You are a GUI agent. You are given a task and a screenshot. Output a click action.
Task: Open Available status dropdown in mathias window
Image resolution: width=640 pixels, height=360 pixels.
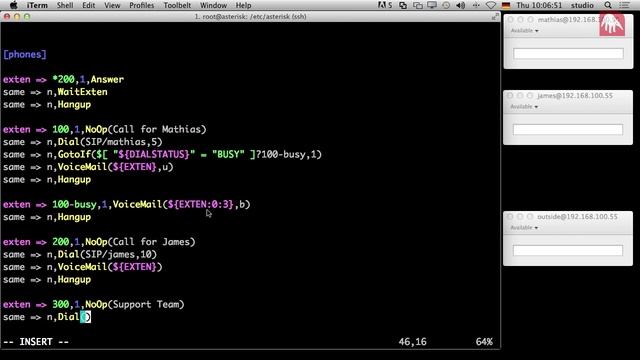click(524, 31)
